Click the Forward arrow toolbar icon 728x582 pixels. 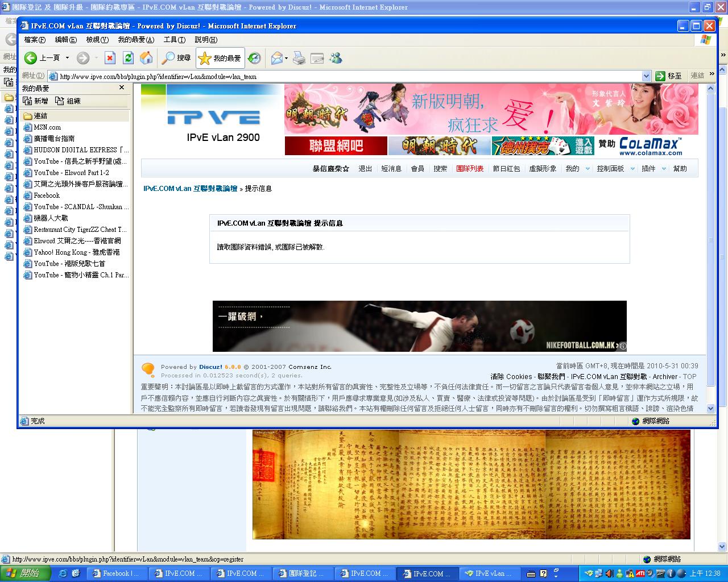(x=83, y=58)
